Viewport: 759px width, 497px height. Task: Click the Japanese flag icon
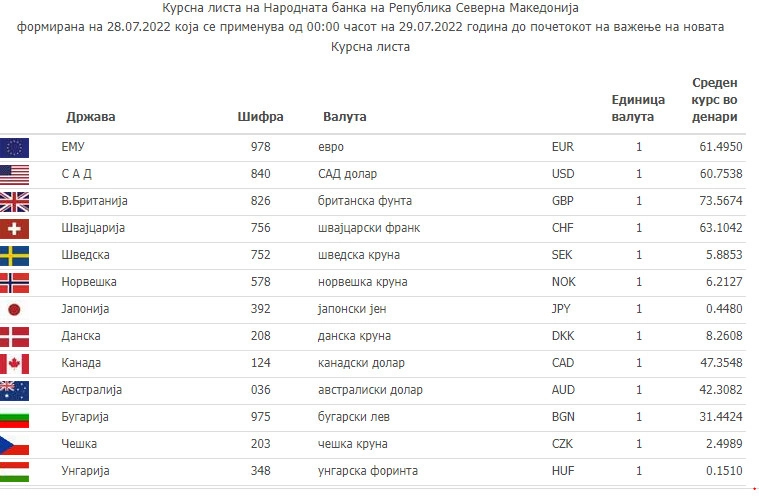pos(15,309)
